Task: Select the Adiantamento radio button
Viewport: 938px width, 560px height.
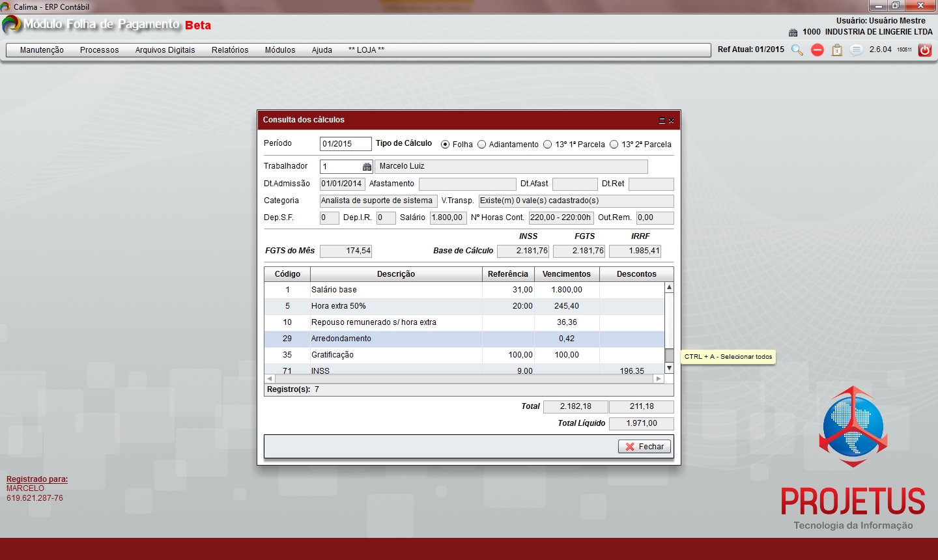Action: pos(482,145)
